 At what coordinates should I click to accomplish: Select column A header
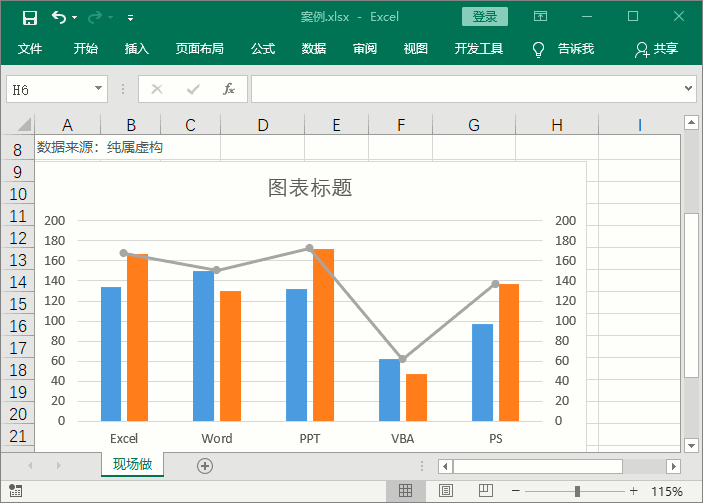click(x=67, y=125)
